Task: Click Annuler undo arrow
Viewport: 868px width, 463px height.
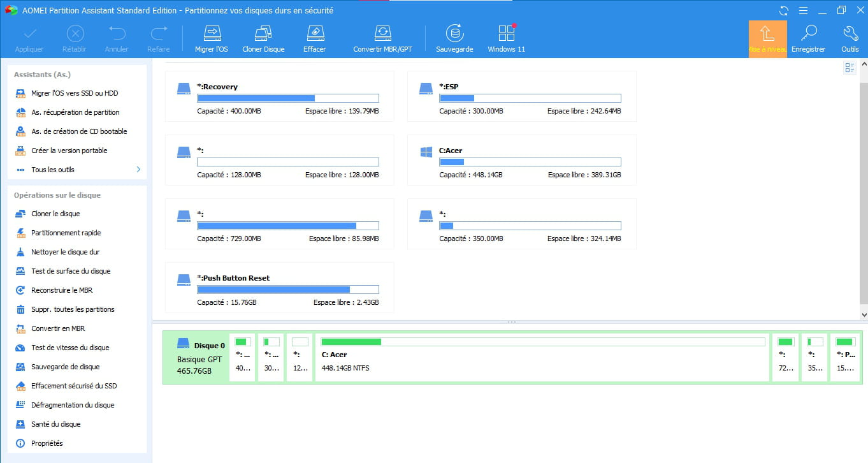Action: tap(117, 39)
